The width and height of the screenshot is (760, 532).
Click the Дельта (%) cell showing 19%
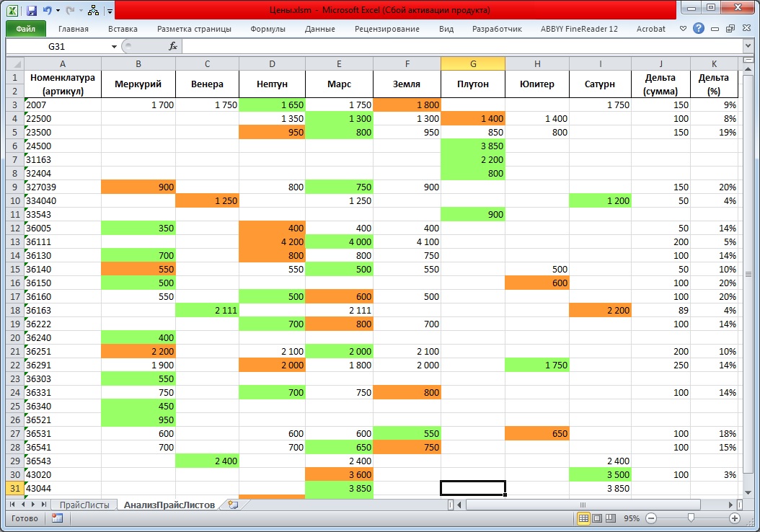[714, 132]
